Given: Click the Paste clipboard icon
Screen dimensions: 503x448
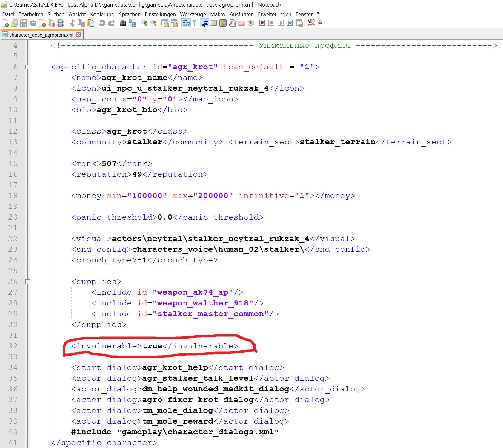Looking at the screenshot, I should click(x=90, y=23).
